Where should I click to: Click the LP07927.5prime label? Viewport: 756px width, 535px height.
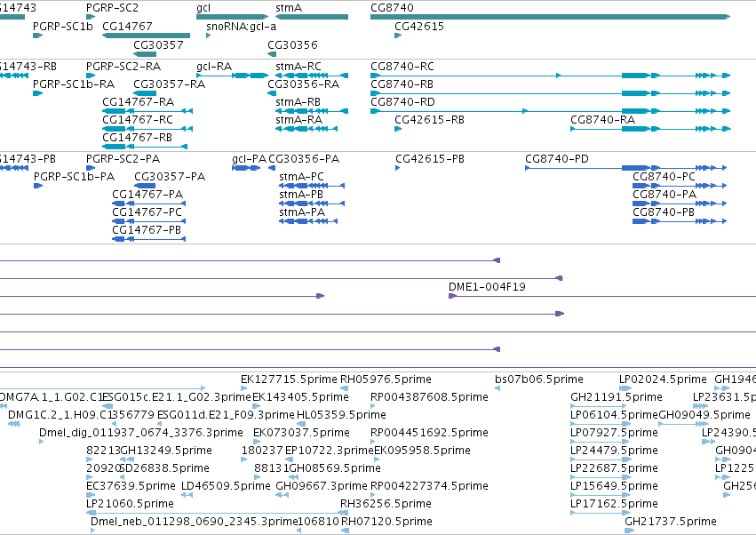(614, 433)
